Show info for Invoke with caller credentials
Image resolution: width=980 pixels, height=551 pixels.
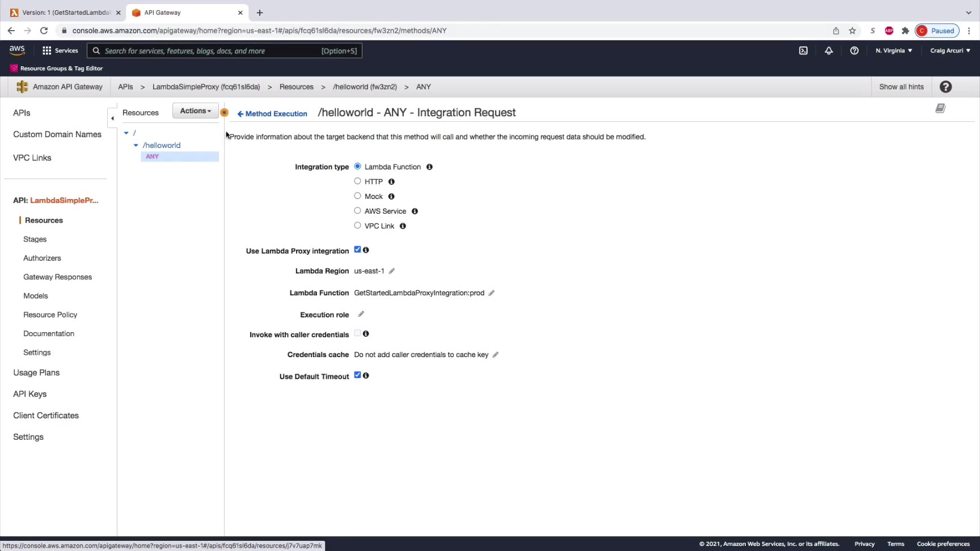366,334
